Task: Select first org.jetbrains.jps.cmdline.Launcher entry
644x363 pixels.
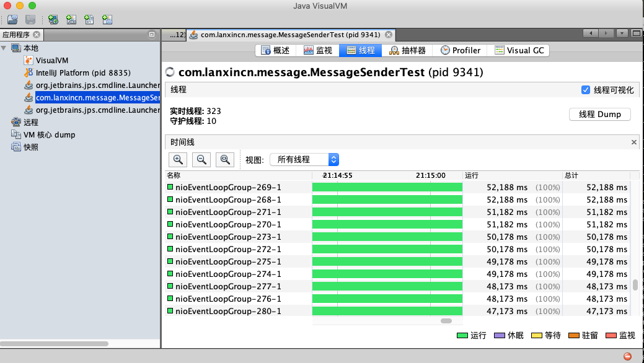Action: [x=98, y=85]
